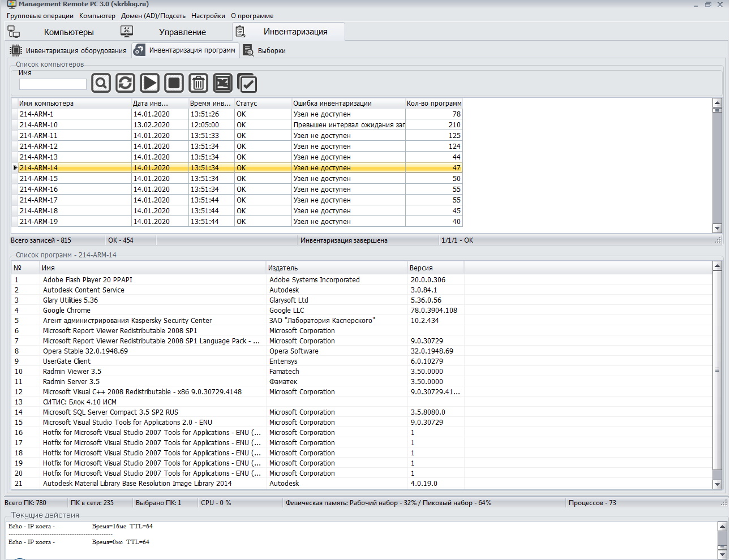Click the search magnifier button
730x560 pixels.
tap(101, 83)
